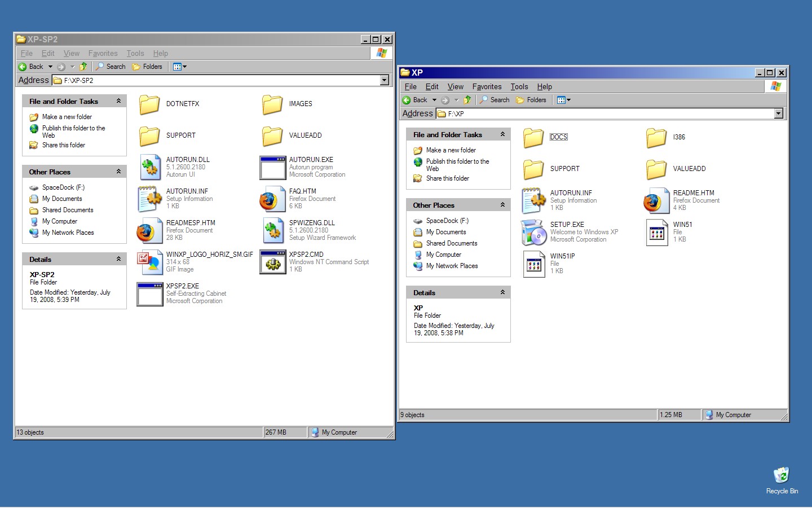This screenshot has width=812, height=508.
Task: Open Views dropdown in XP toolbar
Action: point(564,100)
